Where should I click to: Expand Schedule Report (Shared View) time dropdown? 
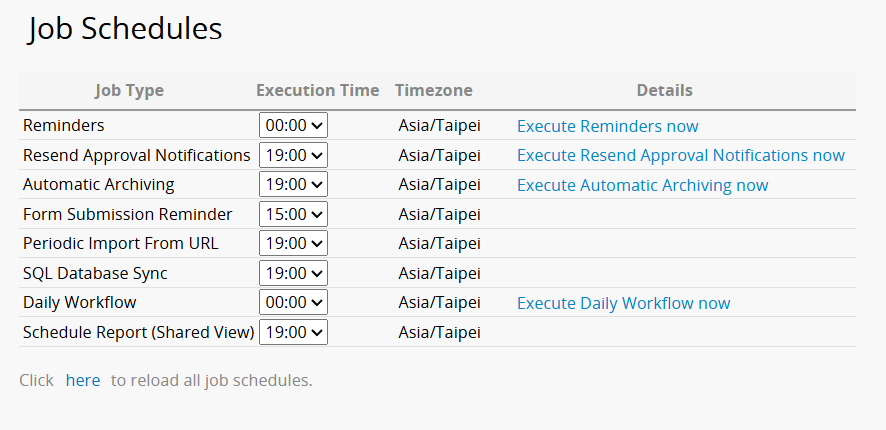[293, 332]
